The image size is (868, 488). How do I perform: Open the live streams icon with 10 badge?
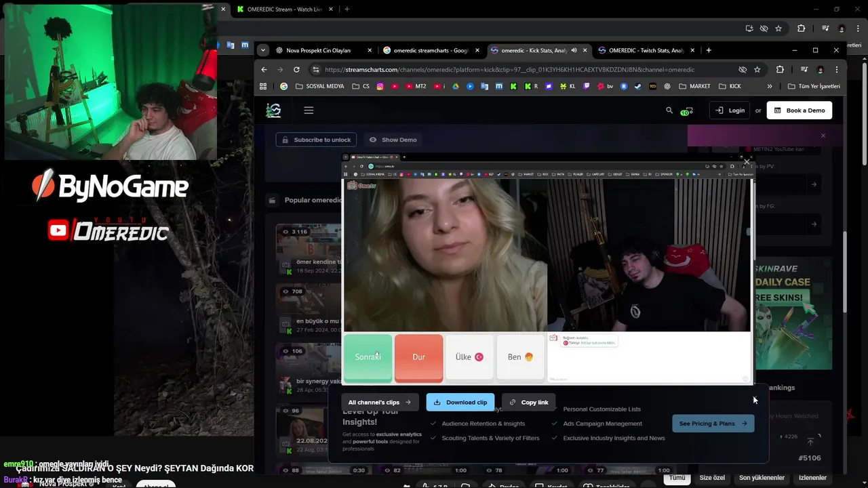[687, 110]
